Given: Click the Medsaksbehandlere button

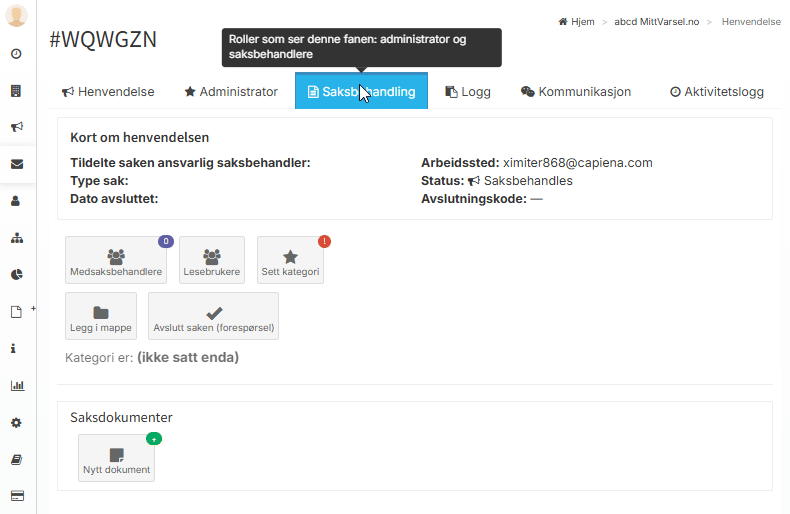Looking at the screenshot, I should [x=116, y=261].
